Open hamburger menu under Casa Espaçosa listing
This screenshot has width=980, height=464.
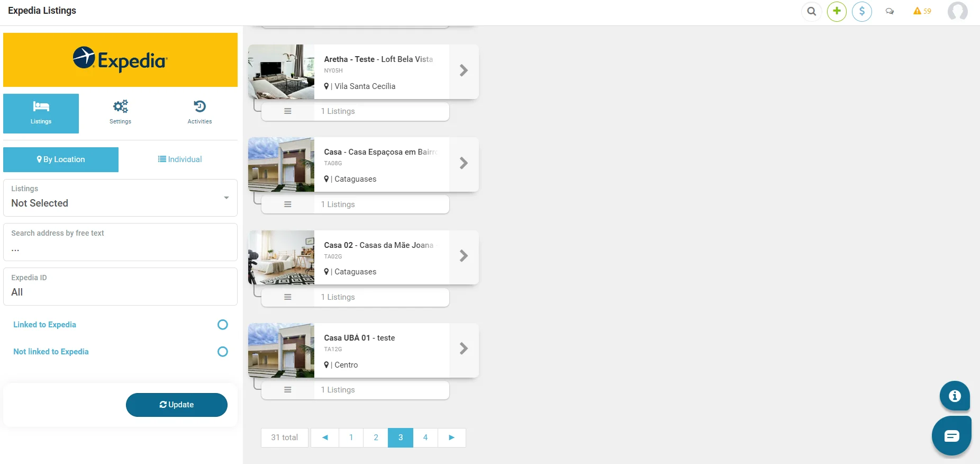(288, 204)
